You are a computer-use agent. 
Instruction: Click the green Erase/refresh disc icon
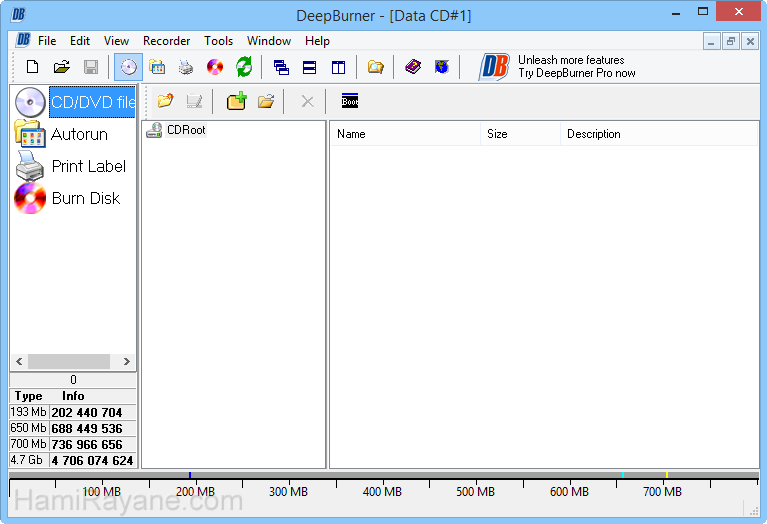244,67
